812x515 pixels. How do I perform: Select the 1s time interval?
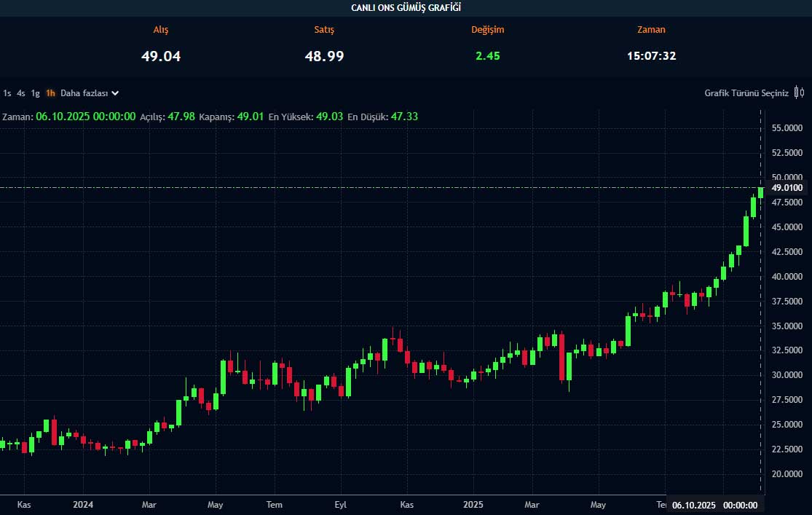tap(7, 93)
